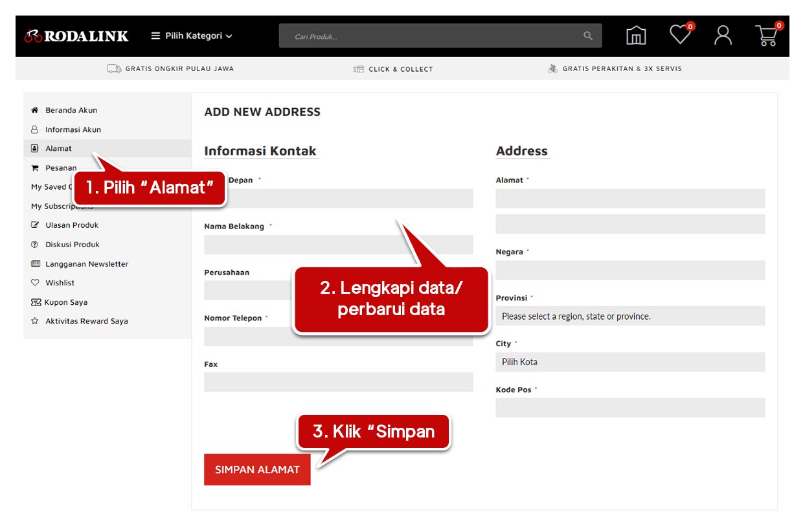Viewport: 805px width, 532px height.
Task: Open the Pilih Kota city dropdown
Action: point(629,362)
